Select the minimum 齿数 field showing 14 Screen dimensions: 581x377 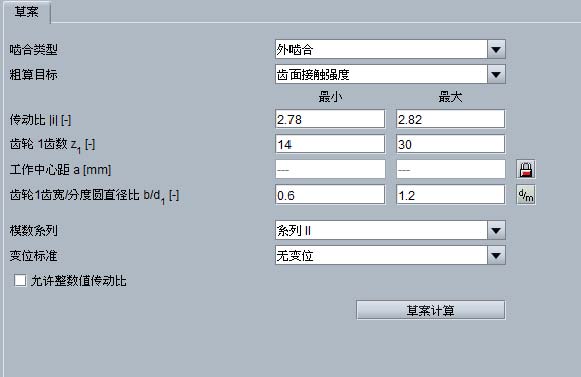pyautogui.click(x=330, y=144)
